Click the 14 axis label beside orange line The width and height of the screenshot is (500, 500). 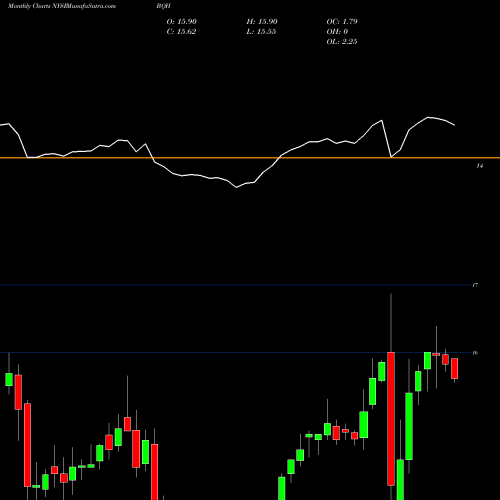(x=480, y=166)
